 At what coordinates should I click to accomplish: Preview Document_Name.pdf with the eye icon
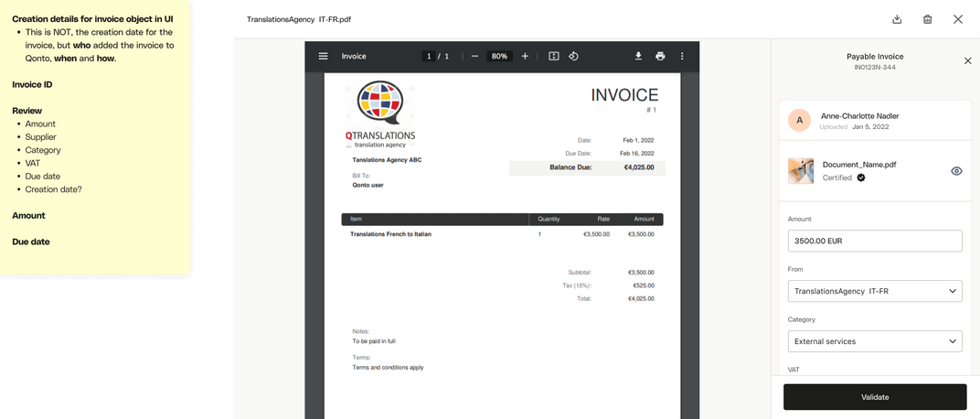point(956,171)
